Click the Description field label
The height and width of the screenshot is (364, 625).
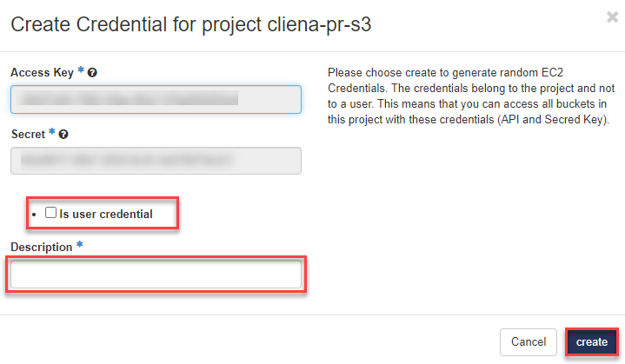pos(42,248)
